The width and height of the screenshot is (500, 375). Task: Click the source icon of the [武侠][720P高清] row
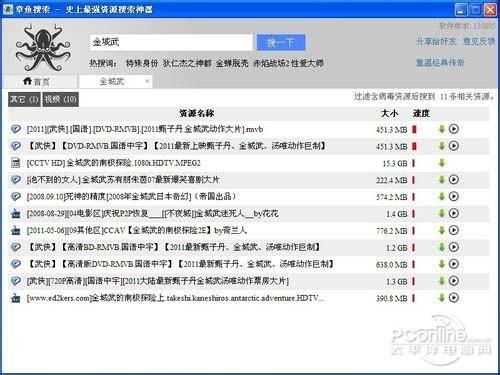tap(15, 281)
